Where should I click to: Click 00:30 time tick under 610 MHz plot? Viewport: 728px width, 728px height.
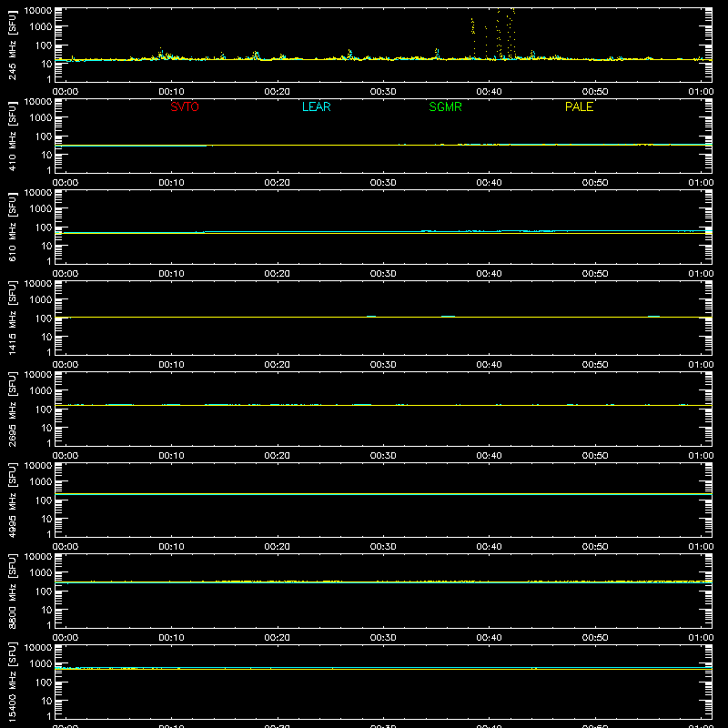[x=383, y=274]
